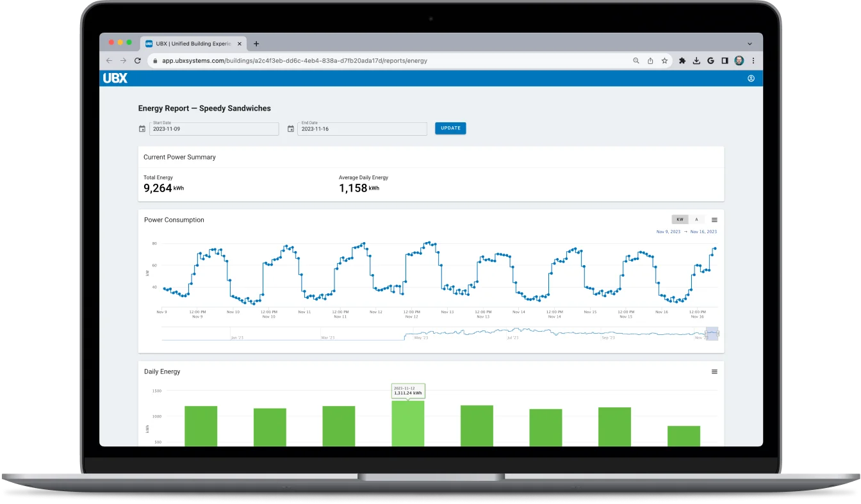Image resolution: width=861 pixels, height=504 pixels.
Task: Open the Chrome profile avatar
Action: click(x=739, y=61)
